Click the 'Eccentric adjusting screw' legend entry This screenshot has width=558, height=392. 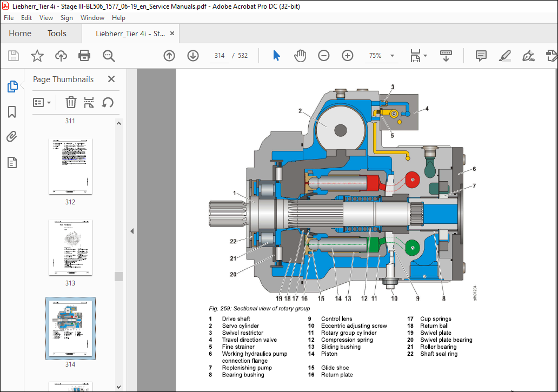[354, 326]
